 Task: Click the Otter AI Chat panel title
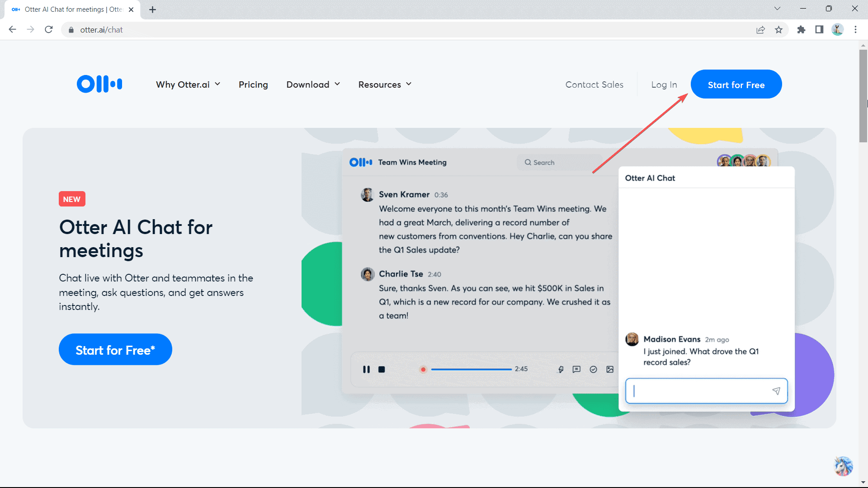tap(650, 178)
